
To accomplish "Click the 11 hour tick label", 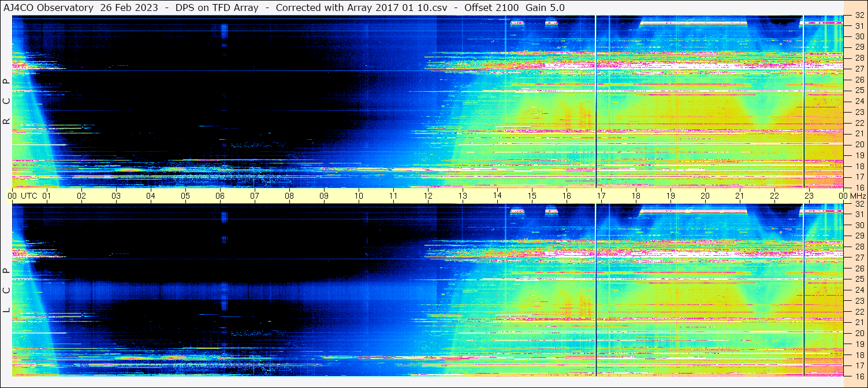I will (x=393, y=196).
